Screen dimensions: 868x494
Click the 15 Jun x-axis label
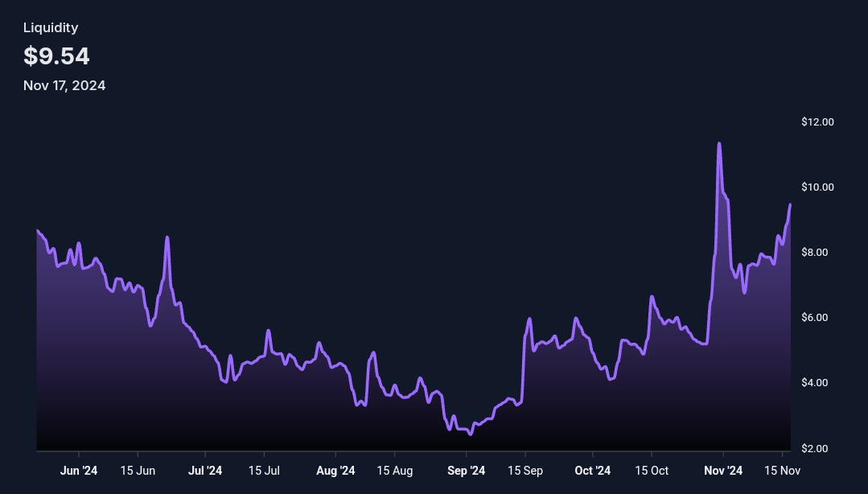(138, 471)
